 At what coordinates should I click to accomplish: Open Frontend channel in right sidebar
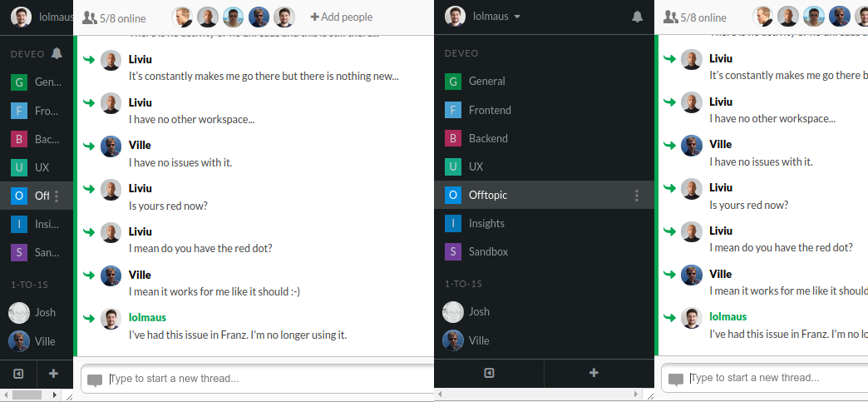[544, 110]
